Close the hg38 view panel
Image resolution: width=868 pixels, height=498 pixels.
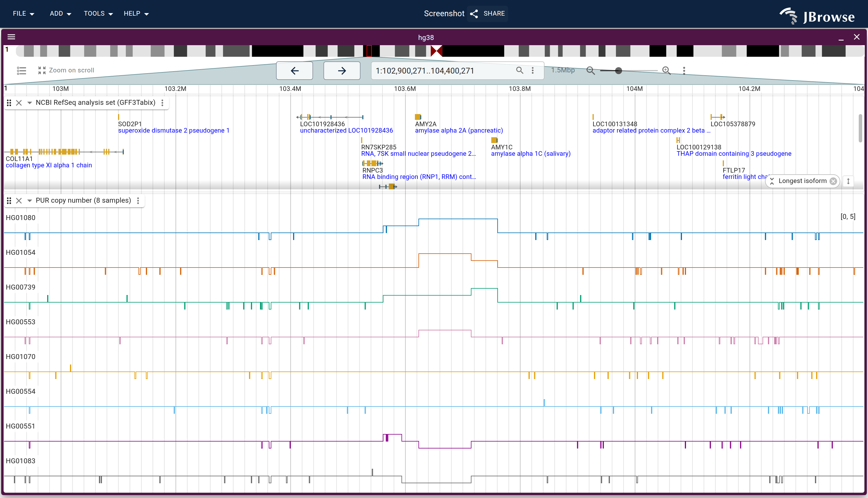point(856,37)
